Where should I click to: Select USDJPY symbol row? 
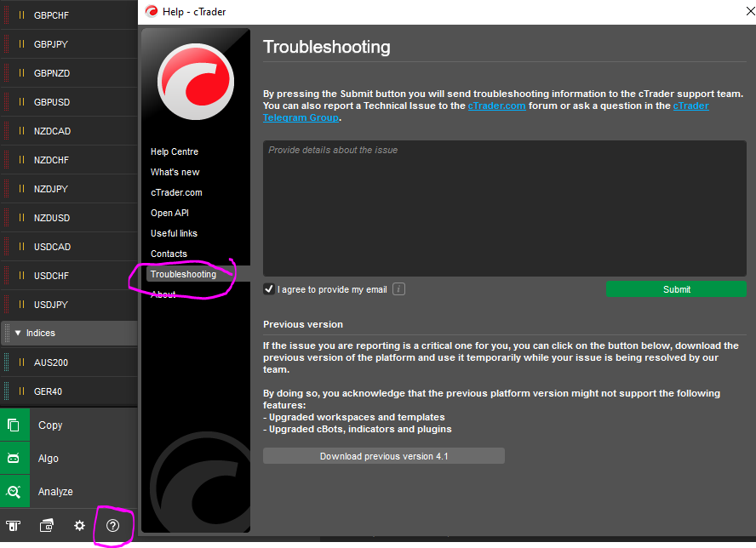(69, 304)
